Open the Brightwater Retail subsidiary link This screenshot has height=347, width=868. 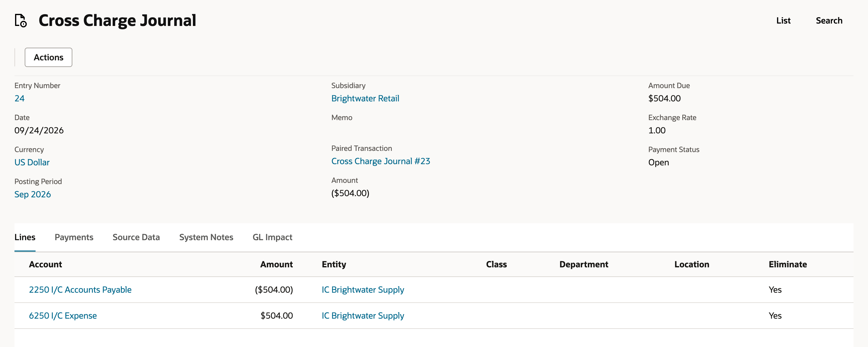tap(365, 98)
